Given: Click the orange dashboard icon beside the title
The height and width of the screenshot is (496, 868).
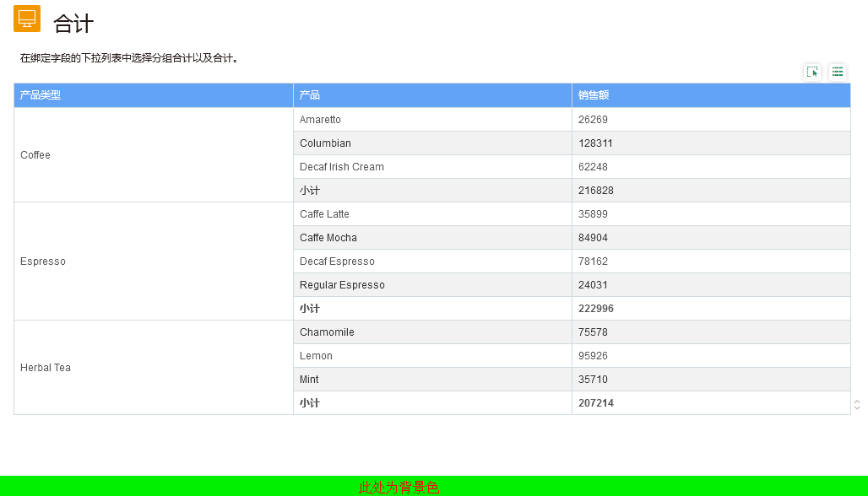Looking at the screenshot, I should (27, 19).
